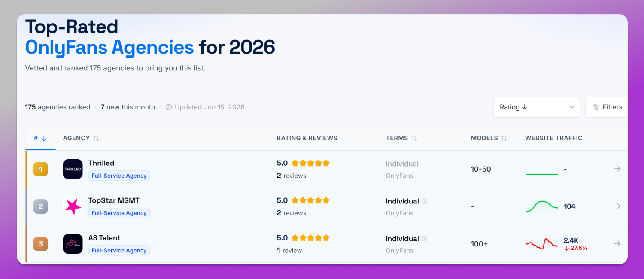Click the star rating for AS Talent
Viewport: 644px width, 279px height.
coord(310,238)
